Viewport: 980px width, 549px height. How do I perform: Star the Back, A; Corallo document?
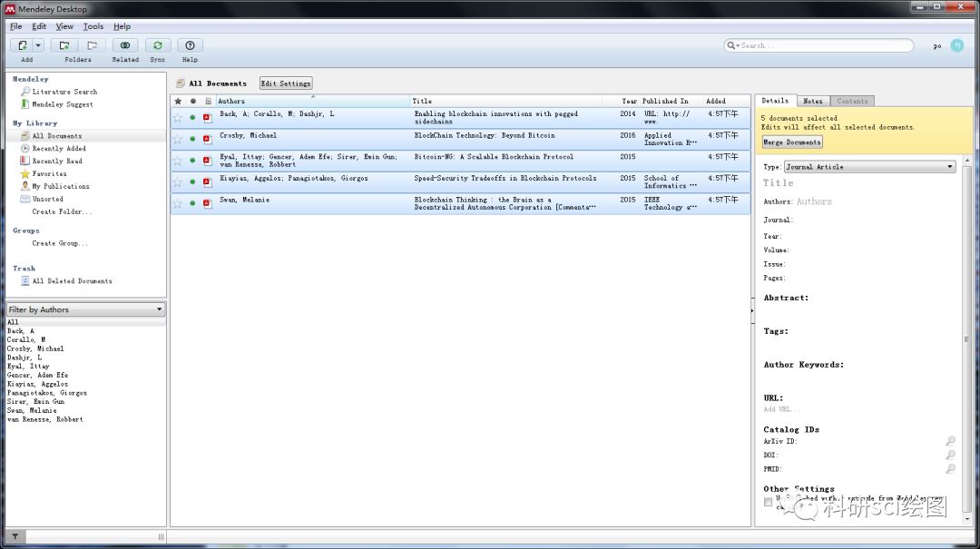178,118
